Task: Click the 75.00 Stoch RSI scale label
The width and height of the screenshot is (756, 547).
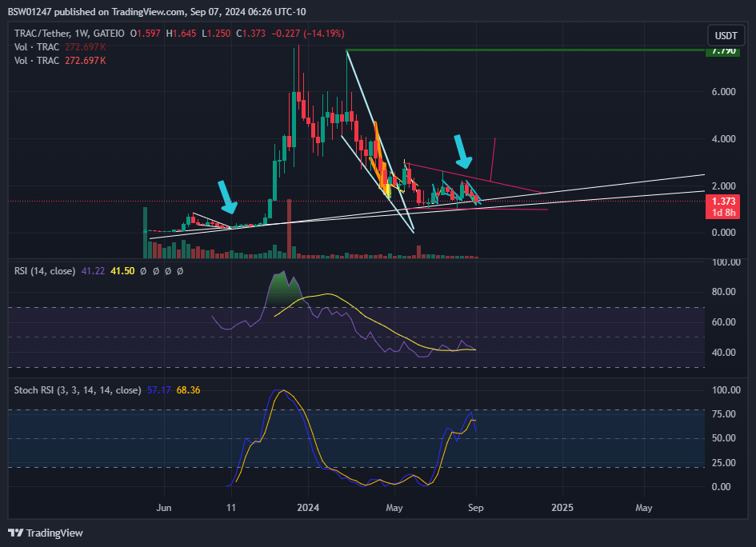Action: pyautogui.click(x=723, y=414)
